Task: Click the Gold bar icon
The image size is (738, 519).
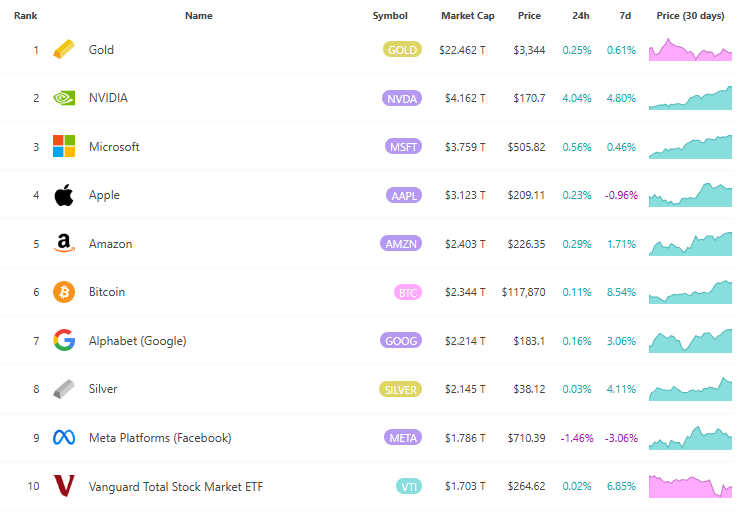Action: (64, 49)
